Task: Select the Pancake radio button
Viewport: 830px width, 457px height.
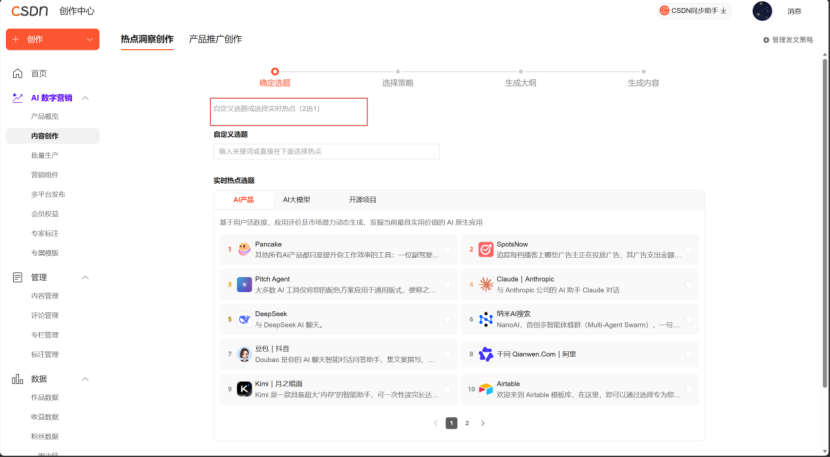Action: (x=447, y=249)
